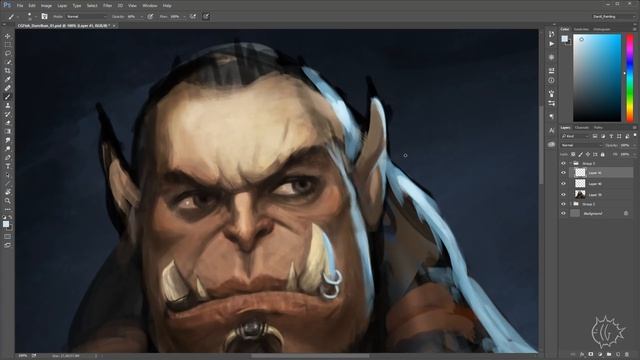640x360 pixels.
Task: Hide the selected top layer
Action: (x=563, y=173)
